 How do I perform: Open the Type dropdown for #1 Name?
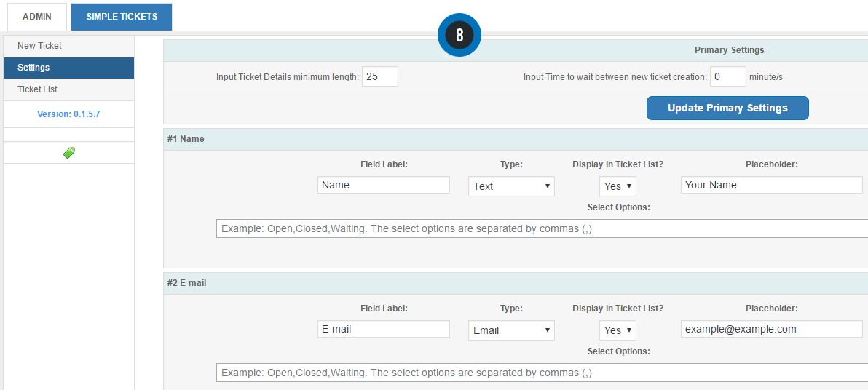coord(511,186)
